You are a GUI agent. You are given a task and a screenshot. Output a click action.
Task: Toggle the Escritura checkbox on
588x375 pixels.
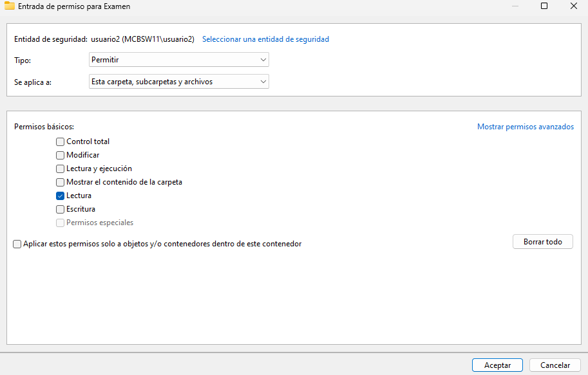tap(60, 209)
